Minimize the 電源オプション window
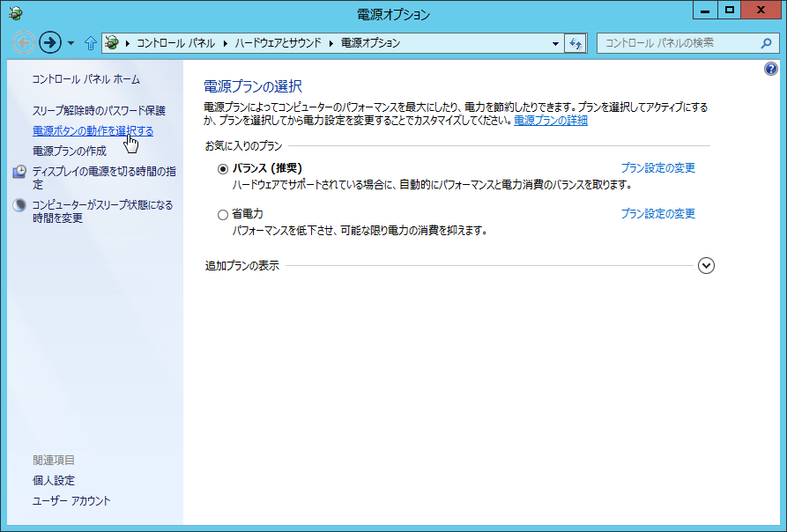 click(705, 10)
